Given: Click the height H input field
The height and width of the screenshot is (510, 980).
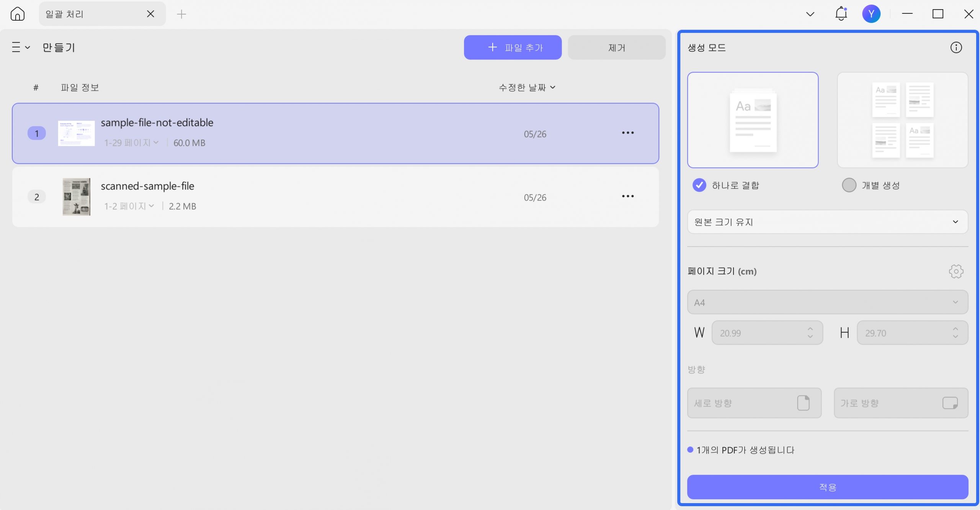Looking at the screenshot, I should tap(912, 333).
